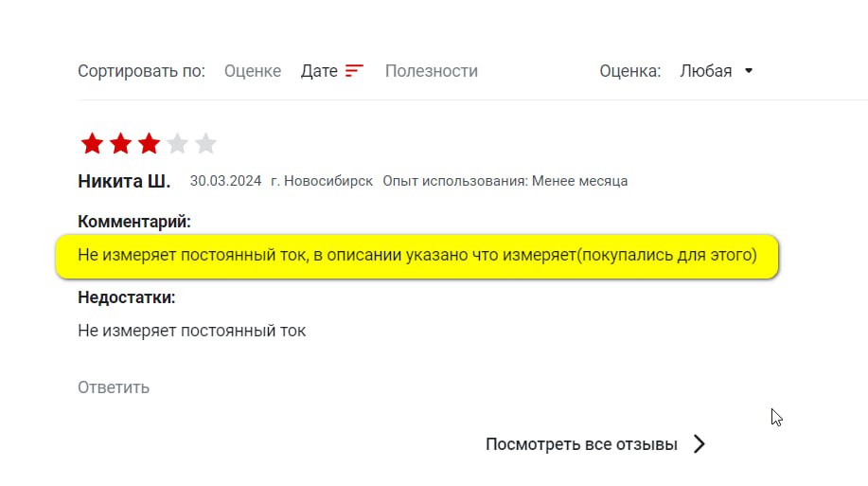The image size is (868, 486).
Task: Click the Опыт использования: Менее месяца label
Action: click(x=505, y=181)
